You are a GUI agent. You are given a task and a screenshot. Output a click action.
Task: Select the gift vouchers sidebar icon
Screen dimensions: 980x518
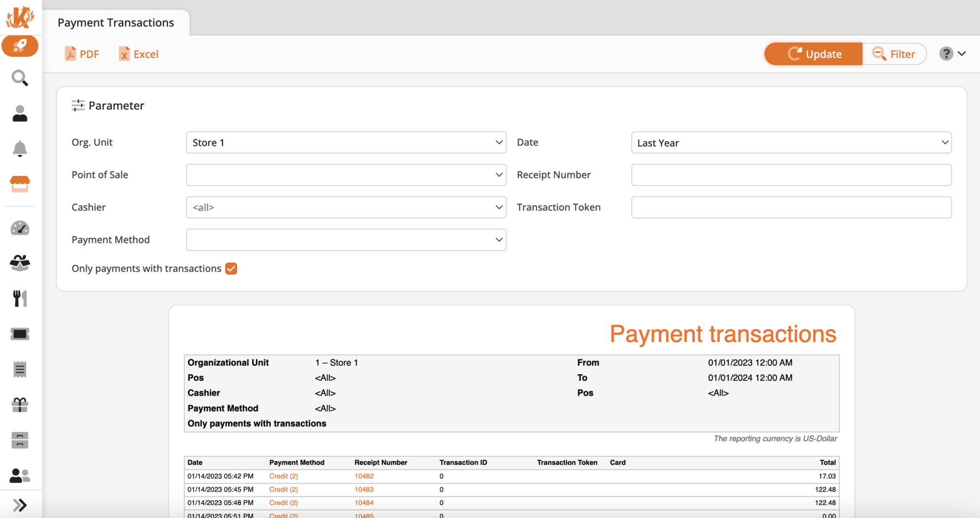(x=20, y=404)
